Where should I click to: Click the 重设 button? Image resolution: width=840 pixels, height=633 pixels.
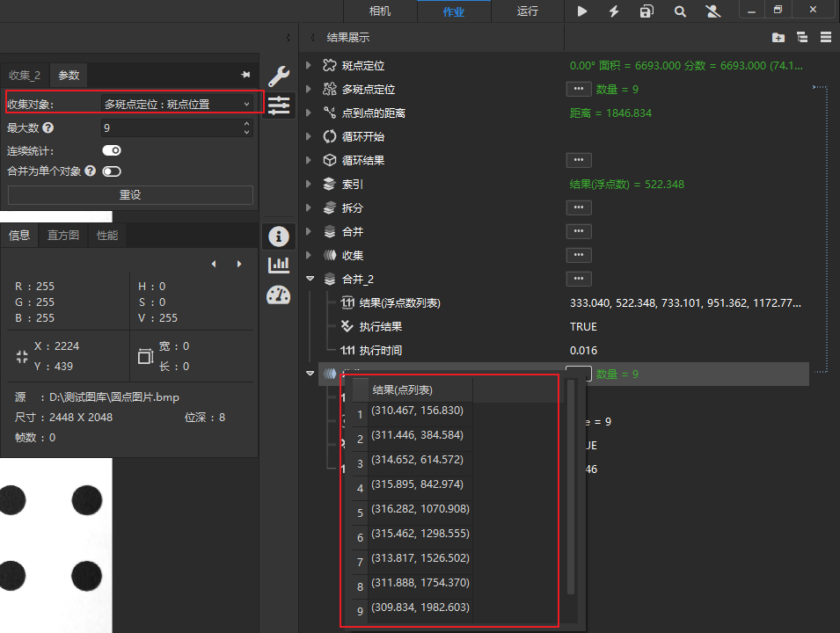click(x=130, y=195)
